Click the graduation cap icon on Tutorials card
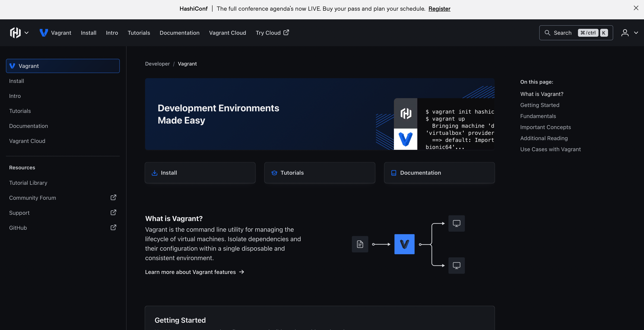Viewport: 644px width, 330px height. click(x=274, y=173)
